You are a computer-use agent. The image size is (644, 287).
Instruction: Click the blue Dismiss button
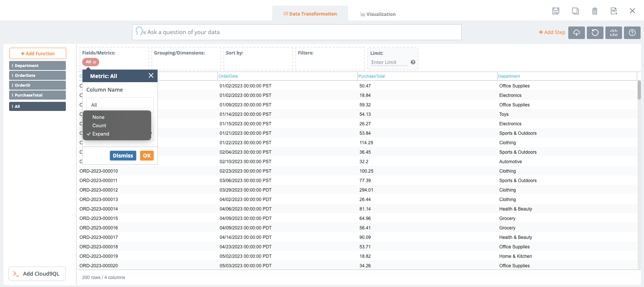pos(123,156)
